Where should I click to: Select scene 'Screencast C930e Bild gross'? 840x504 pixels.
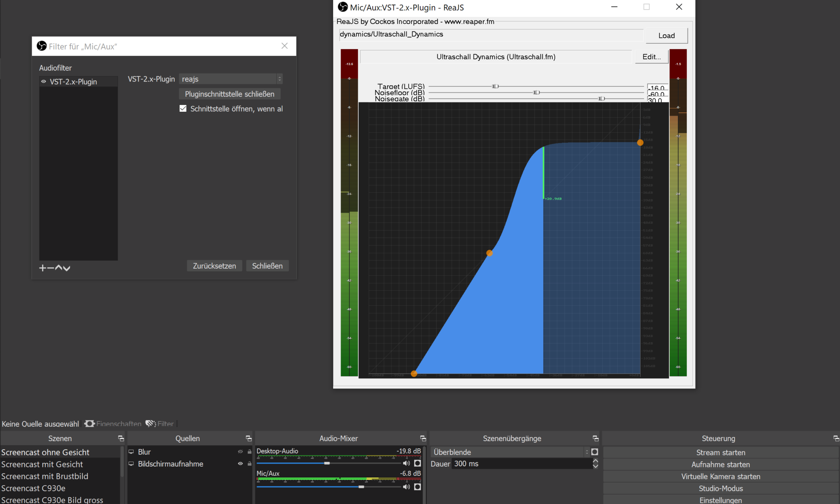pos(60,500)
